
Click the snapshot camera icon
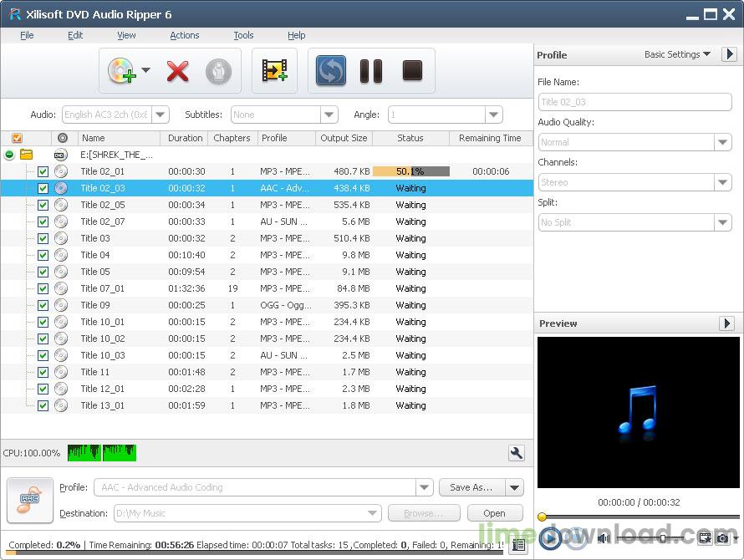coord(722,538)
